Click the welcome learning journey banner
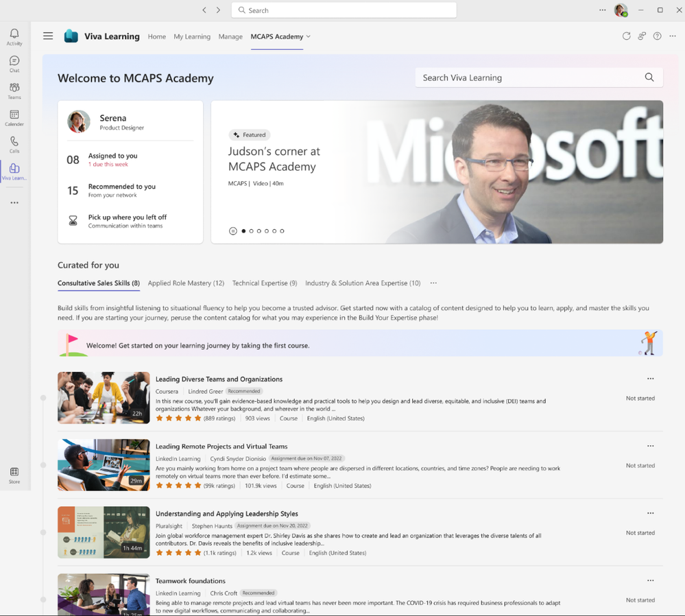The width and height of the screenshot is (685, 616). coord(360,343)
